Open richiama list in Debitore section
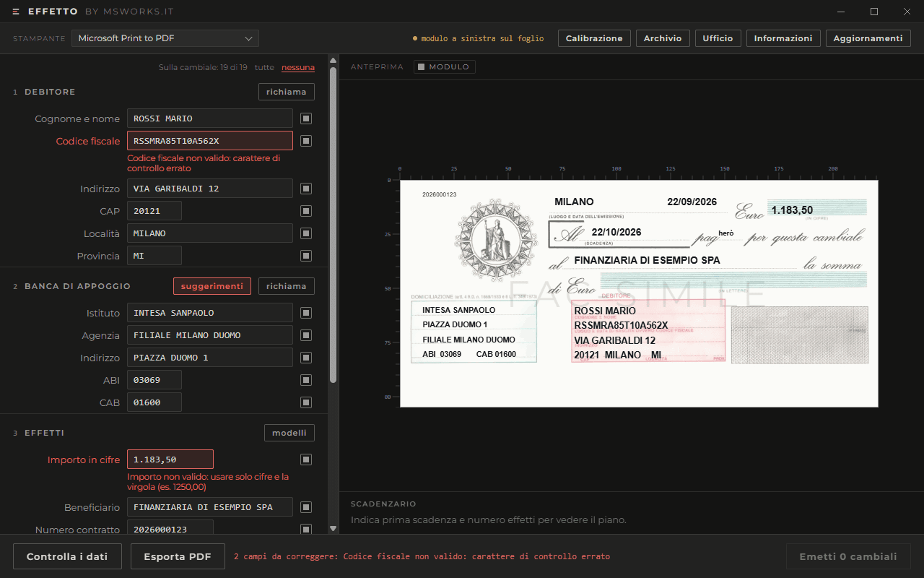This screenshot has height=578, width=924. click(287, 92)
